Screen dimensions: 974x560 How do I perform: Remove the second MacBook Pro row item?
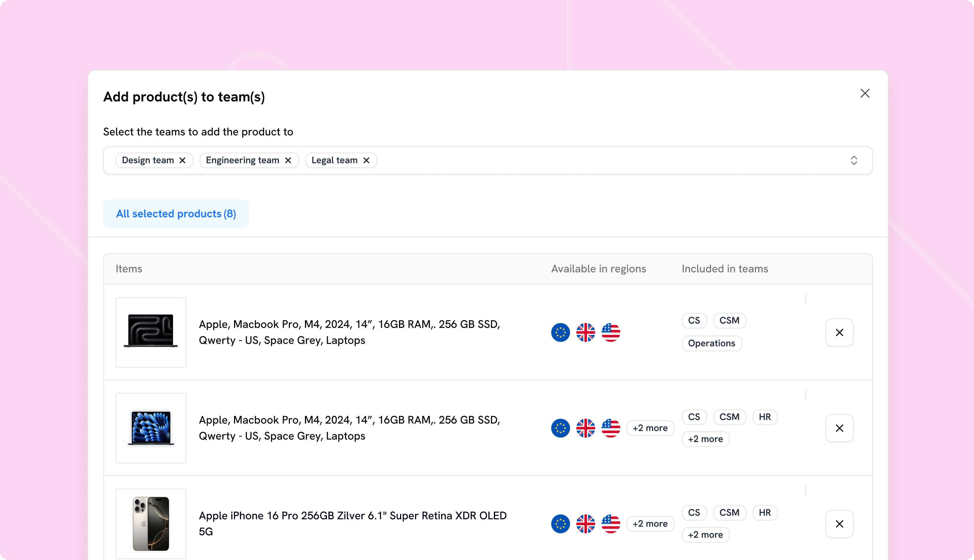coord(839,428)
